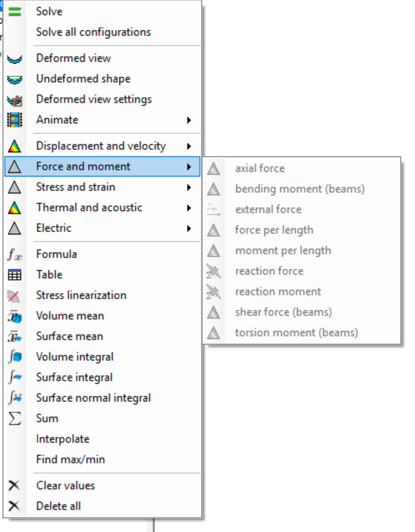The height and width of the screenshot is (532, 415).
Task: Click the Deformed view icon
Action: [14, 58]
